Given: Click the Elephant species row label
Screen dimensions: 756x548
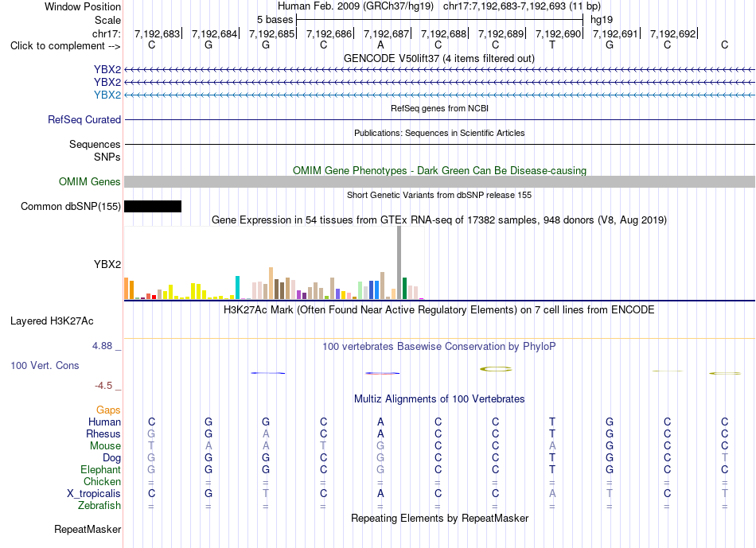Looking at the screenshot, I should (101, 469).
